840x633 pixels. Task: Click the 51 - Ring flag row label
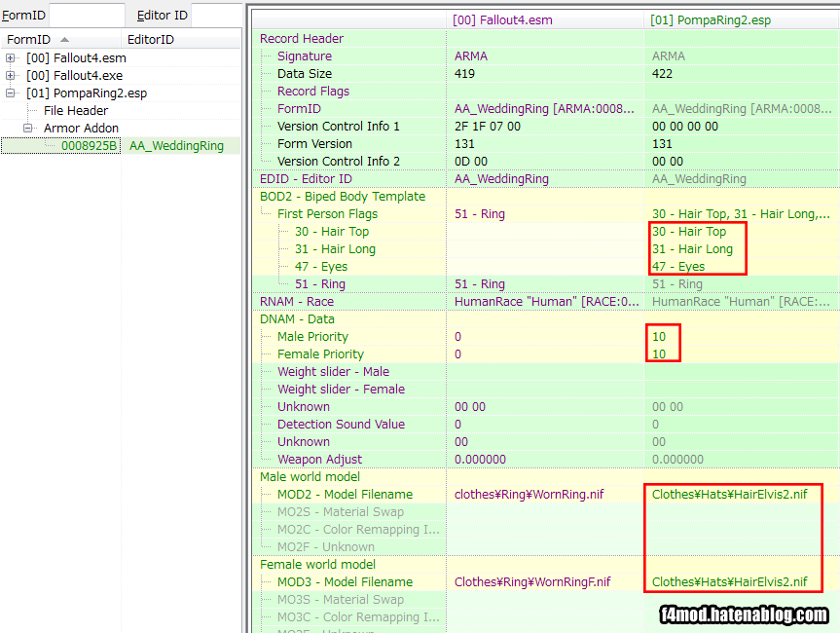[320, 284]
